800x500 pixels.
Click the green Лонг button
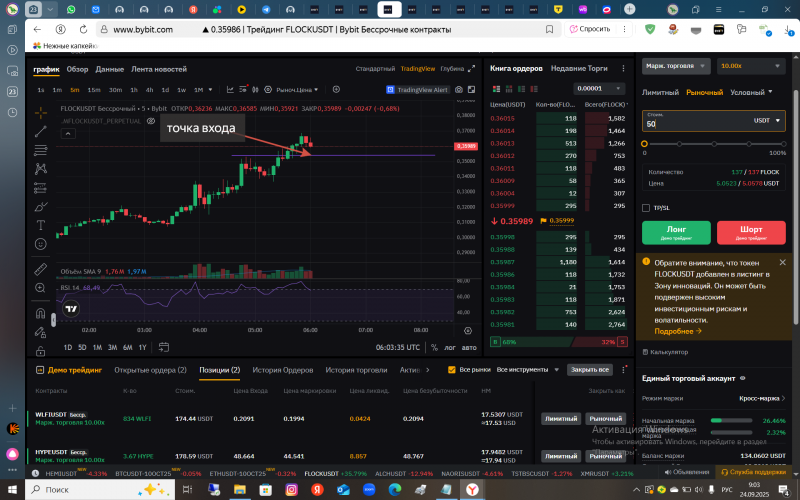click(676, 232)
